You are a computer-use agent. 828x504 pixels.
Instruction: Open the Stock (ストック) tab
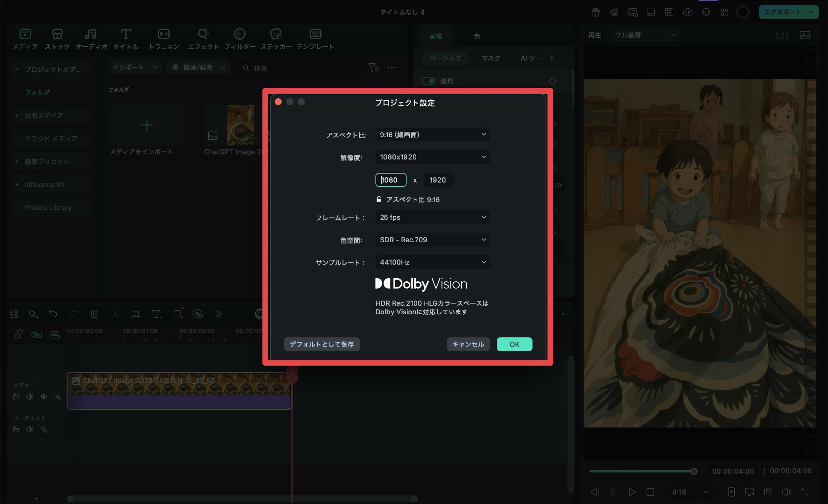pyautogui.click(x=57, y=39)
